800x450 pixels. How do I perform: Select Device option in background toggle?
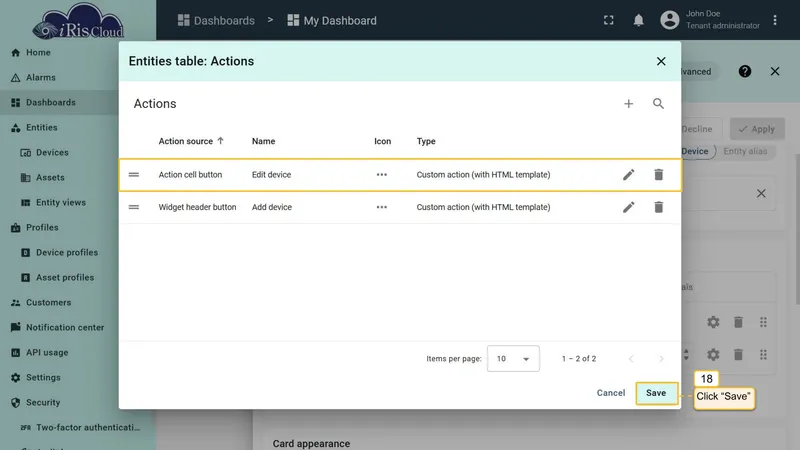(x=697, y=151)
